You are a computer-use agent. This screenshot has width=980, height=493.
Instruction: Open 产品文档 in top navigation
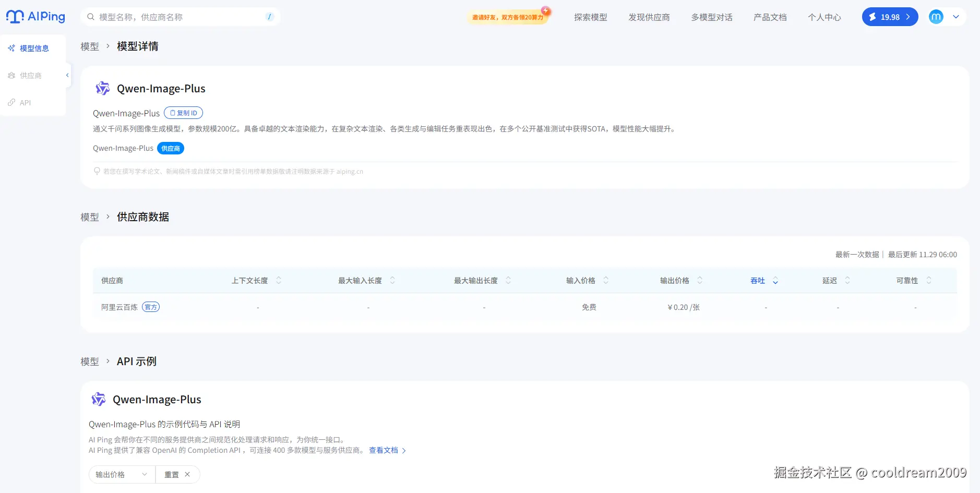pyautogui.click(x=770, y=17)
